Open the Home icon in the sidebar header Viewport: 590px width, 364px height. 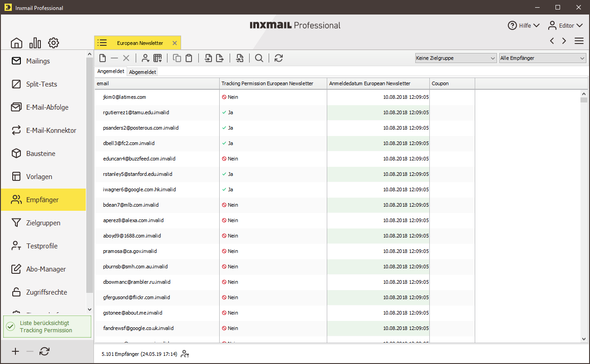16,43
